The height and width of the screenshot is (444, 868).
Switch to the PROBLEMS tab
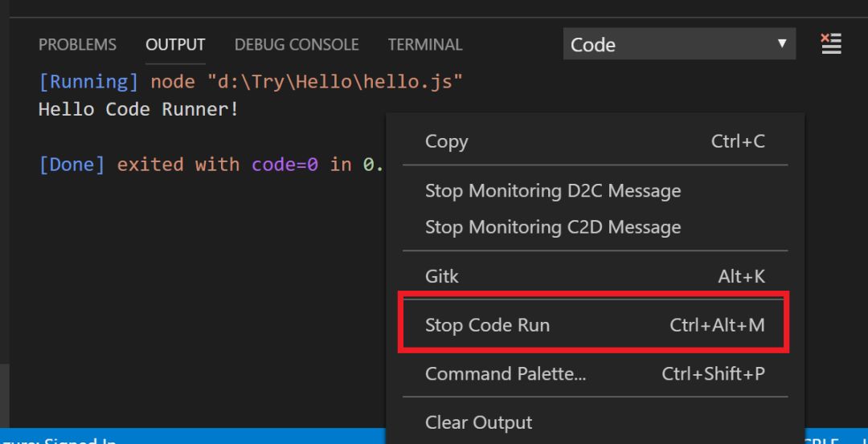77,45
